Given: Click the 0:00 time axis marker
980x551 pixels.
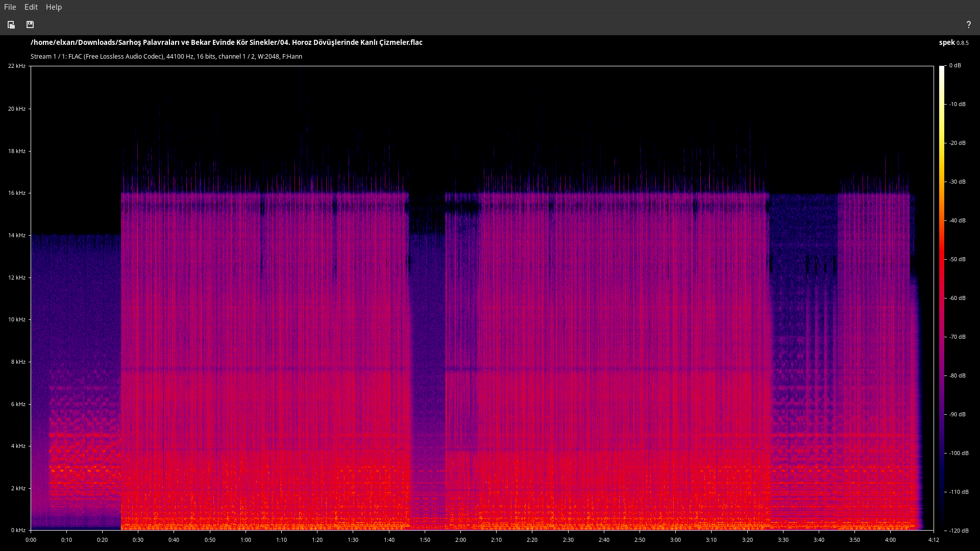Looking at the screenshot, I should tap(31, 540).
